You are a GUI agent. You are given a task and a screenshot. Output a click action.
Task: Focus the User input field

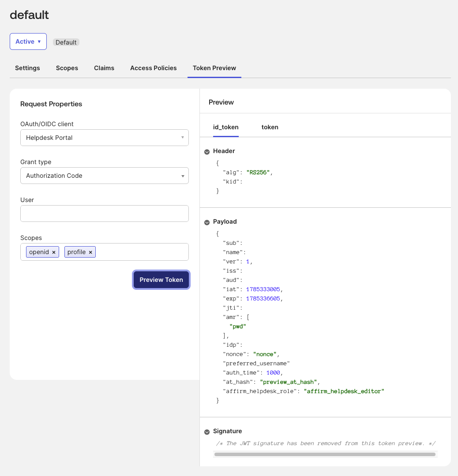click(x=105, y=214)
